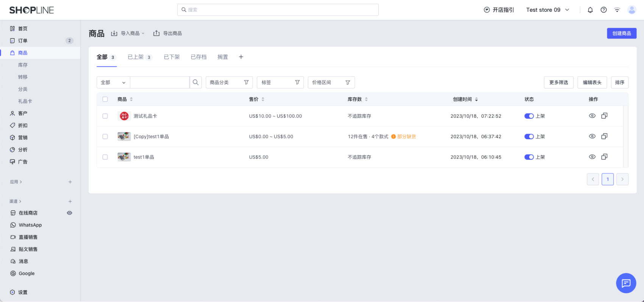Click the 创建商品 button
Image resolution: width=644 pixels, height=302 pixels.
[x=621, y=33]
